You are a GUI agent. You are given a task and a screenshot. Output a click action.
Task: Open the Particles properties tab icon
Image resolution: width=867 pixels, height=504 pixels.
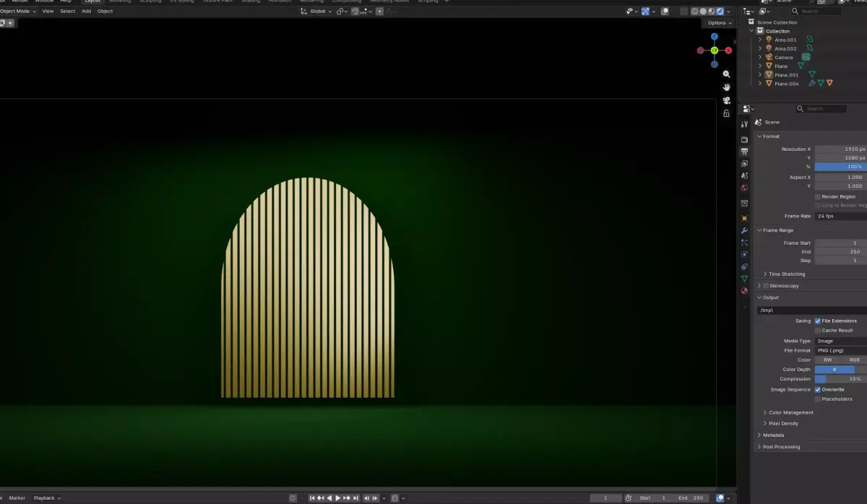click(744, 243)
